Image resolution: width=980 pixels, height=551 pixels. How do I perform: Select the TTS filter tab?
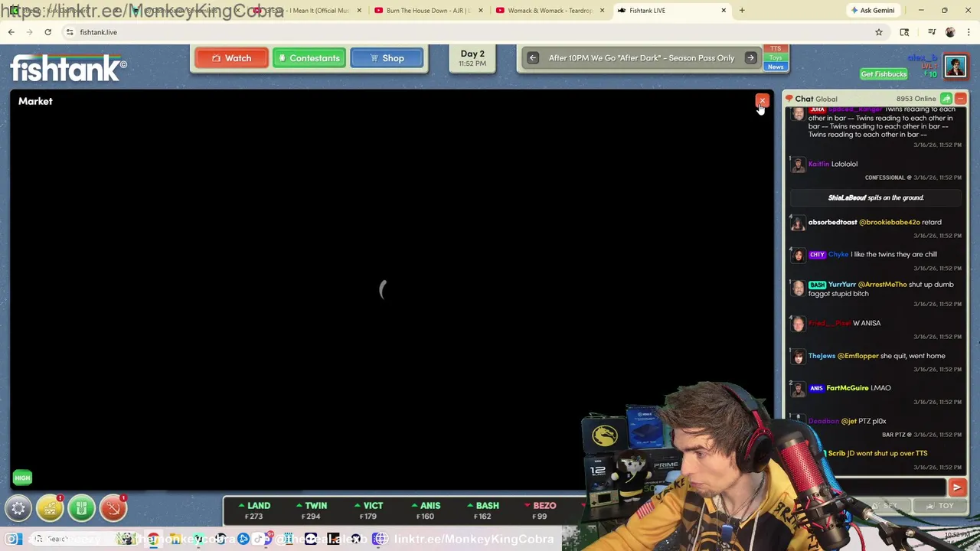pos(776,49)
